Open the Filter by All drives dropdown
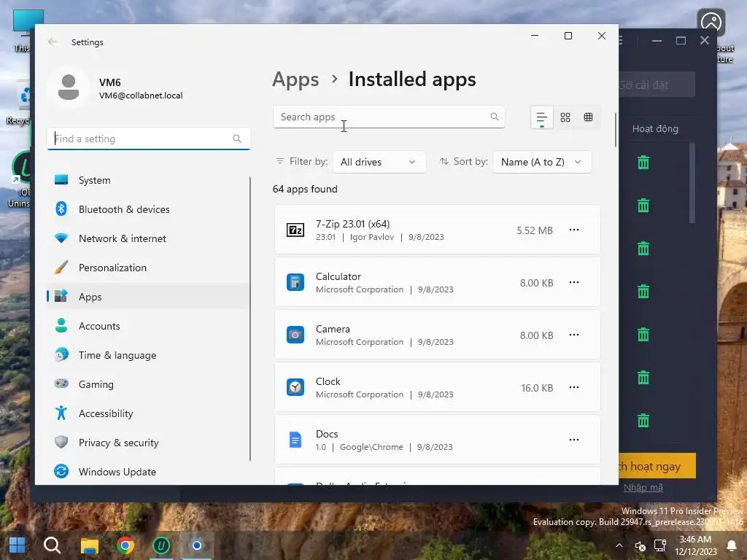 tap(379, 162)
